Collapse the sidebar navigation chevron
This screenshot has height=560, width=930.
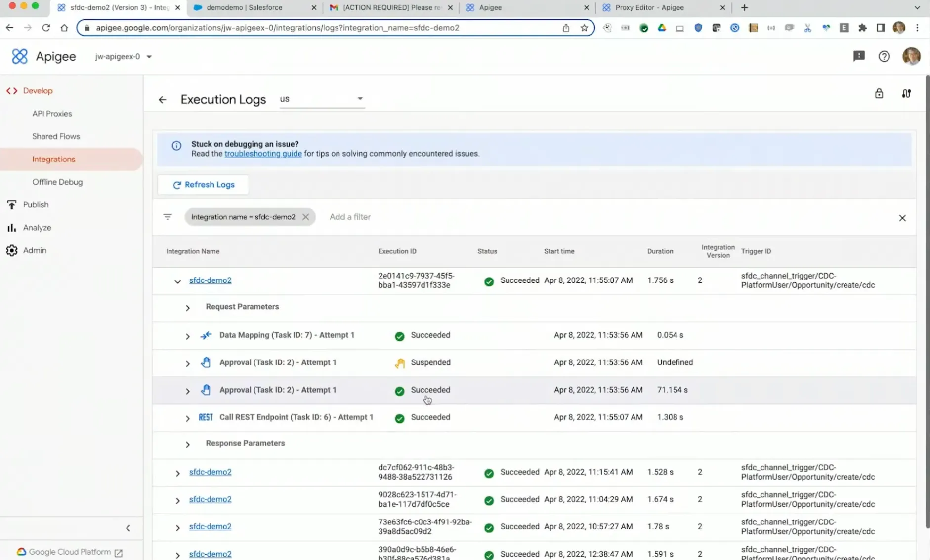click(x=128, y=528)
